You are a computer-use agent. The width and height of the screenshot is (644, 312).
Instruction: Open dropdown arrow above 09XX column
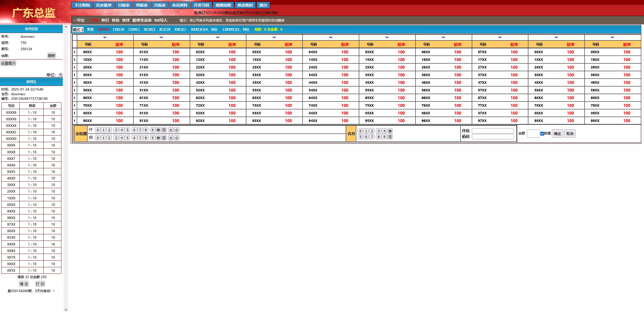point(612,37)
